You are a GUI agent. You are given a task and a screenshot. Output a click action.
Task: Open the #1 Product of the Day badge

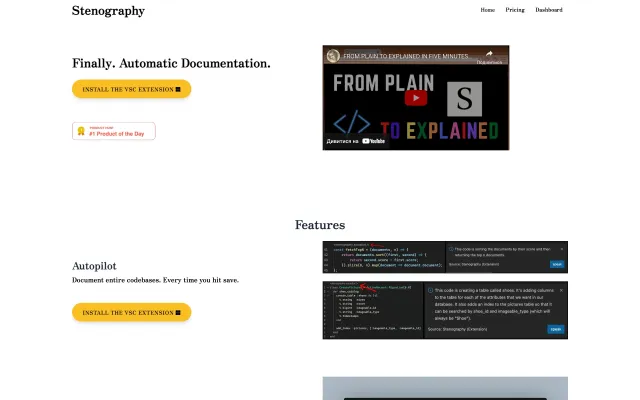tap(114, 131)
